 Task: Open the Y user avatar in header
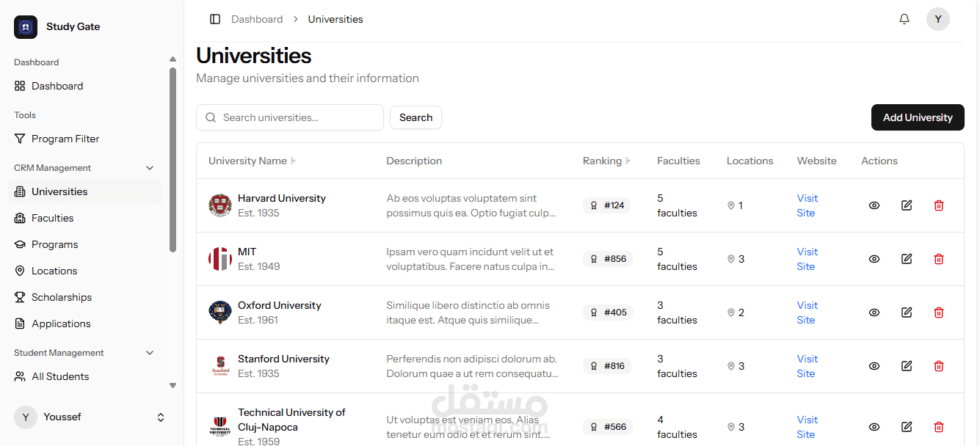point(938,19)
